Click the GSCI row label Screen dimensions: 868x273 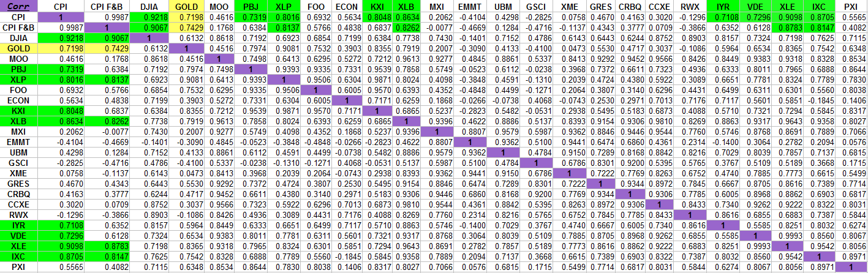(18, 163)
